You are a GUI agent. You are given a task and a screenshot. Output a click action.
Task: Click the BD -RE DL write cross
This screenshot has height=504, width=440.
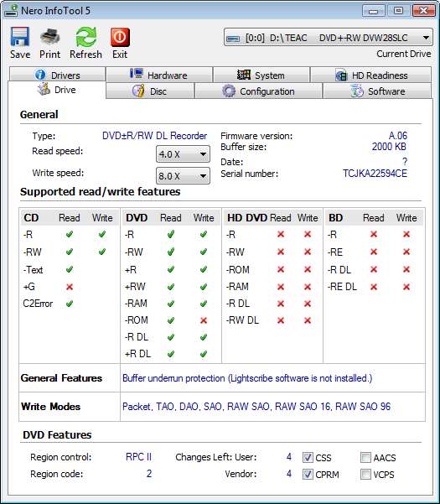coord(406,287)
